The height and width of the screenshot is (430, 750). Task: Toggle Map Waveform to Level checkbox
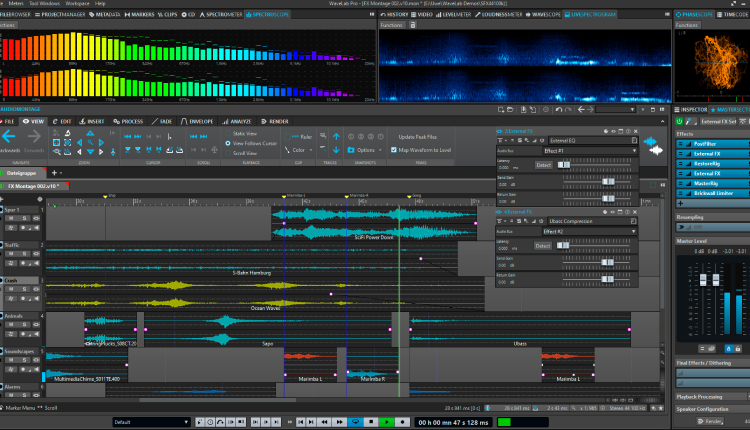click(x=394, y=150)
